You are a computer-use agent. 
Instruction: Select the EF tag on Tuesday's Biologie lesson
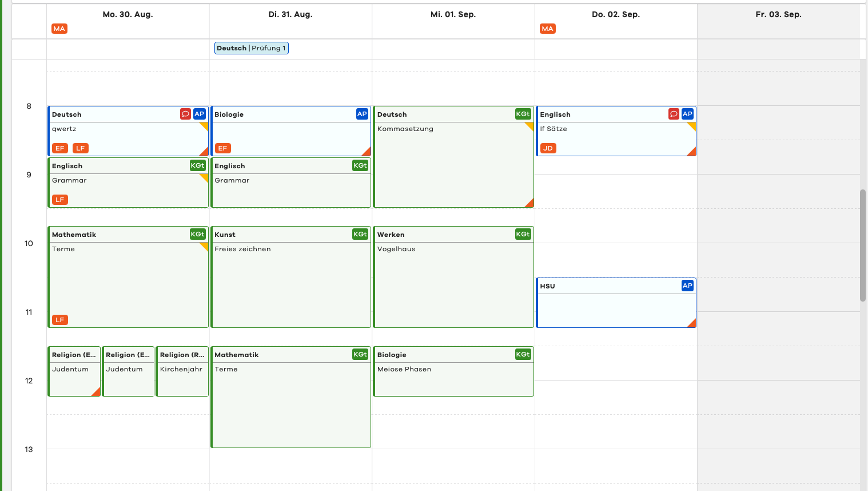[222, 148]
